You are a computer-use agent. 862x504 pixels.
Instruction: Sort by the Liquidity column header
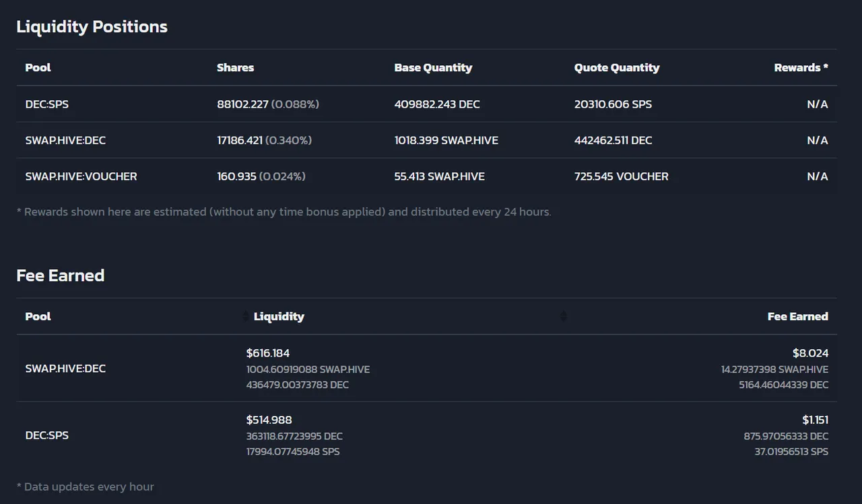[x=279, y=316]
